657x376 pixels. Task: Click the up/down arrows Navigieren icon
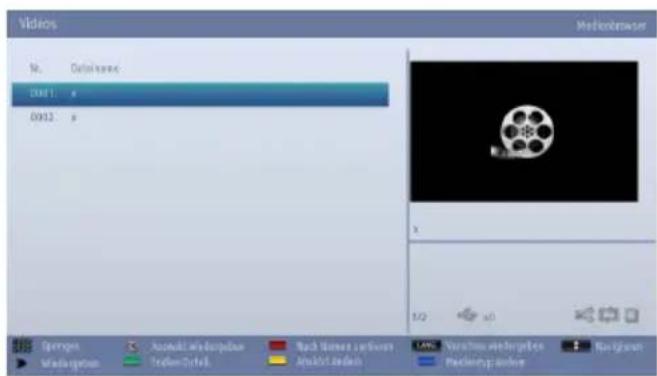point(576,346)
